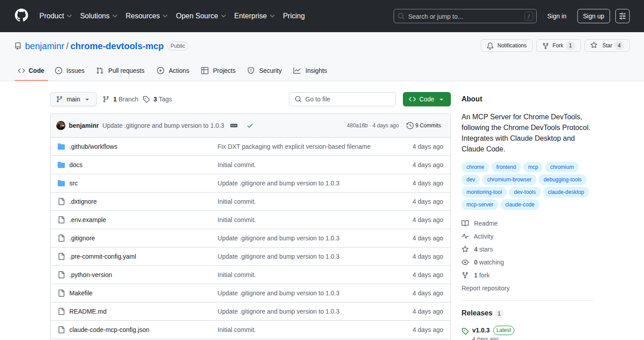The image size is (644, 340).
Task: Click the stars icon in About sidebar
Action: [465, 249]
